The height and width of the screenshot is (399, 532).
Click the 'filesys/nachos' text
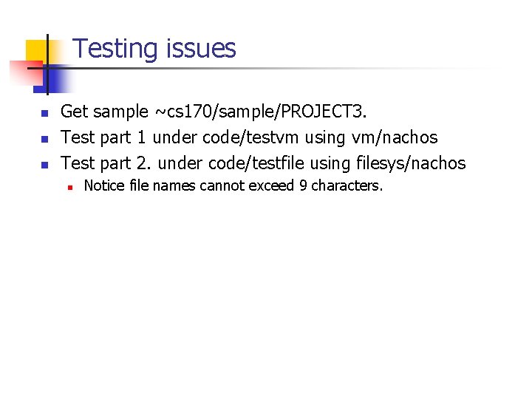click(x=411, y=163)
